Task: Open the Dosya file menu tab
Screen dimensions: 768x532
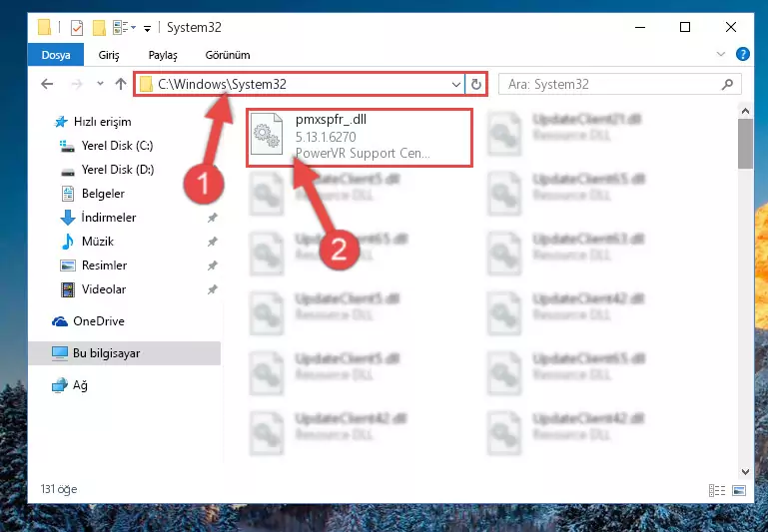Action: click(x=55, y=55)
